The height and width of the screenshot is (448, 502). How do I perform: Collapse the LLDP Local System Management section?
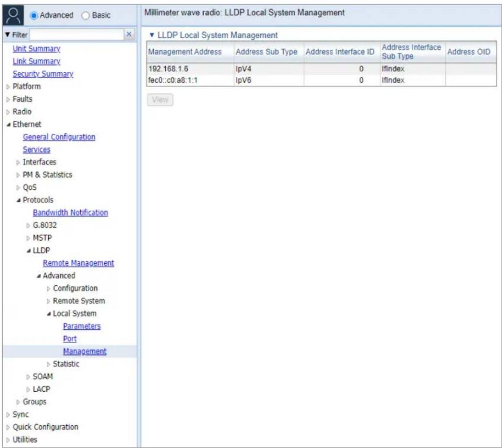(152, 35)
